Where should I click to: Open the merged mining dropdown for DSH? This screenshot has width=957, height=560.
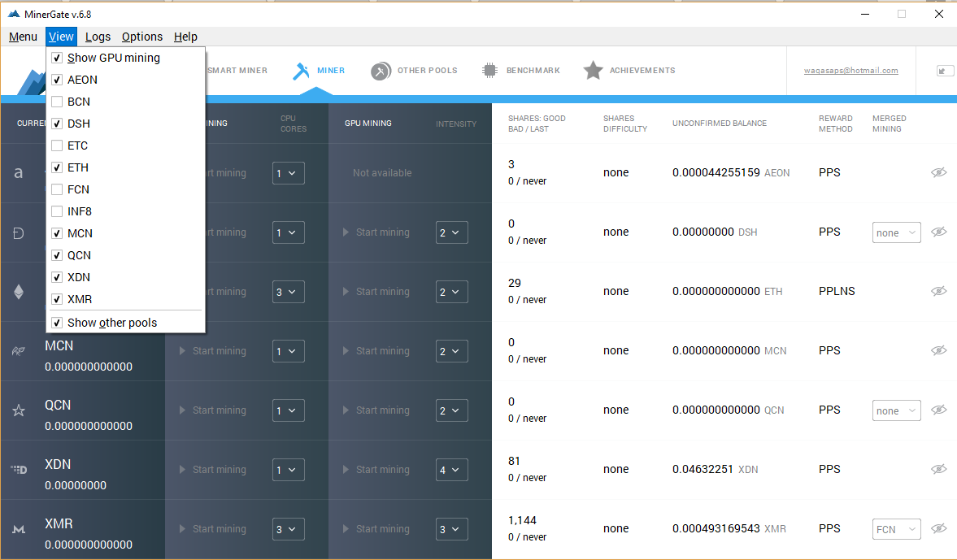coord(897,232)
